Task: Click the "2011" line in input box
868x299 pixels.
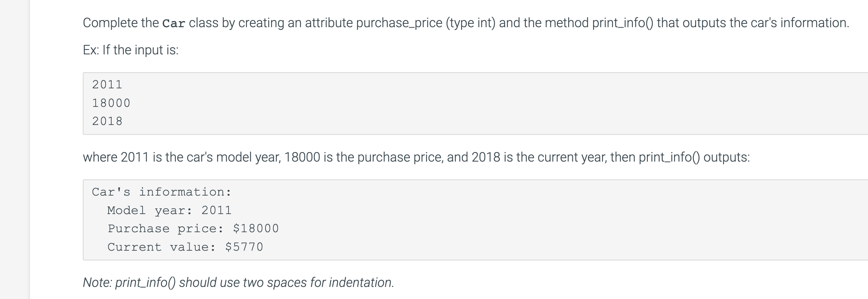Action: pyautogui.click(x=107, y=85)
